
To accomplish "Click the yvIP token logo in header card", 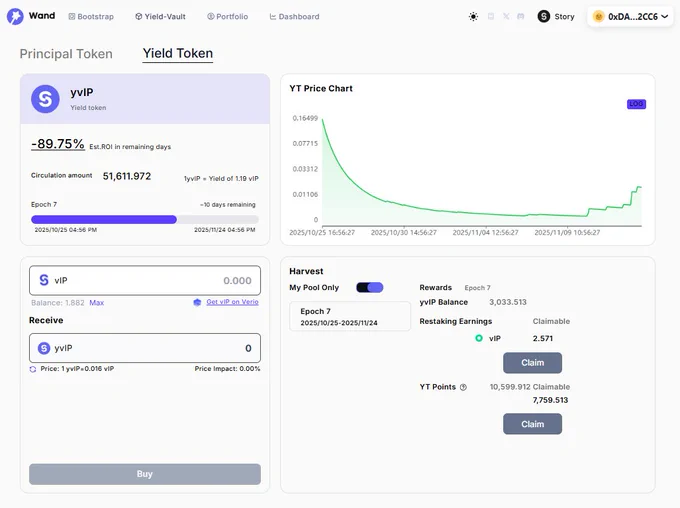I will click(45, 99).
